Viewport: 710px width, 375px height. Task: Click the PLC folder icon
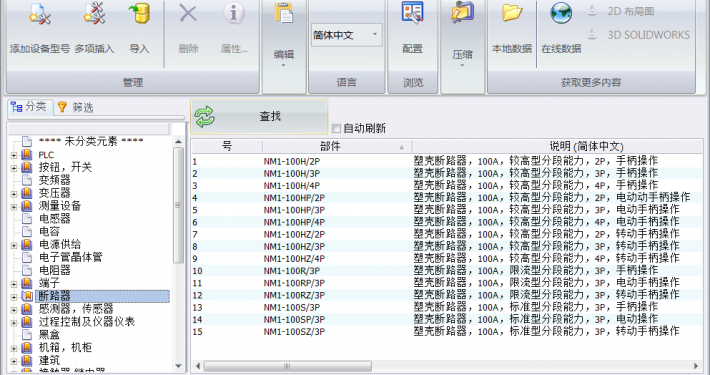tap(27, 155)
